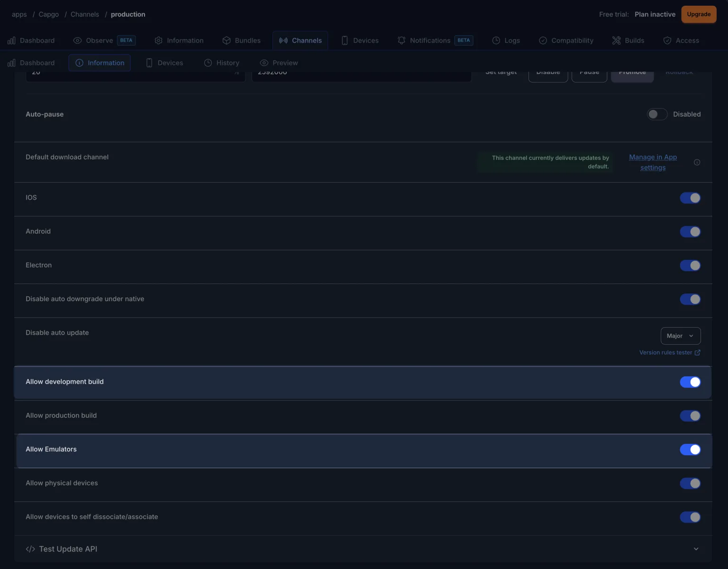
Task: Click the Notifications bell icon
Action: click(x=401, y=40)
